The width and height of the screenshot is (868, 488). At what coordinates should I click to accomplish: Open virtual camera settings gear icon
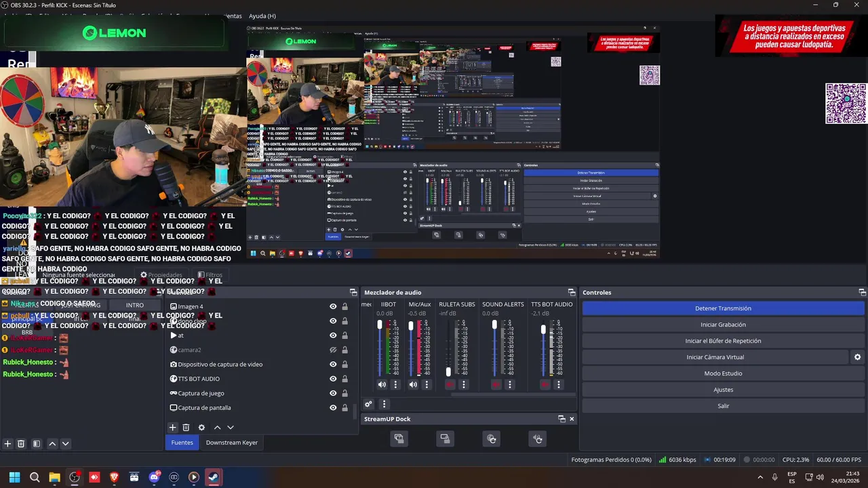pos(857,357)
